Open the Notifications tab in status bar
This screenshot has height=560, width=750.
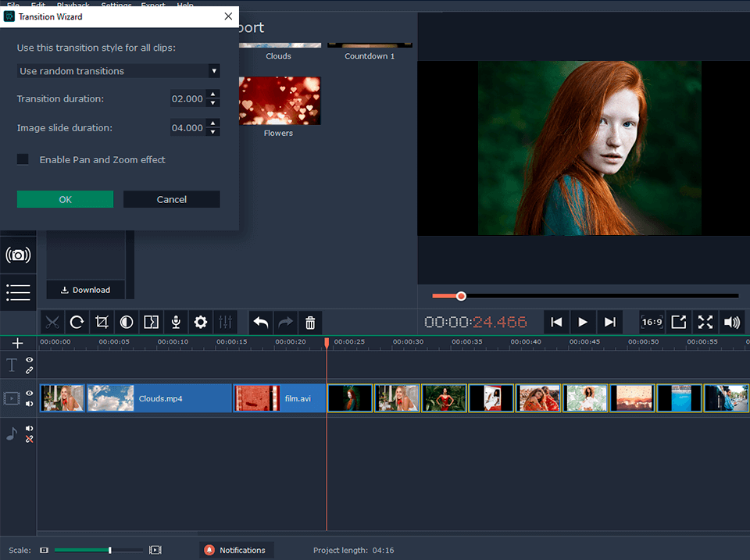coord(236,550)
